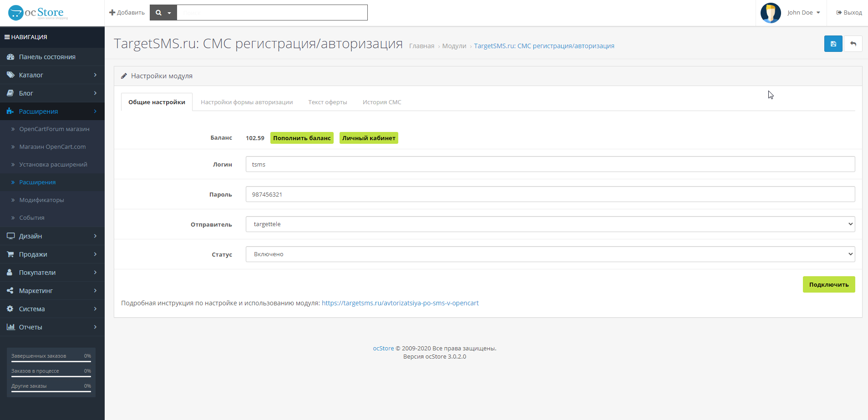The height and width of the screenshot is (420, 868).
Task: Open the search type dropdown
Action: [163, 13]
